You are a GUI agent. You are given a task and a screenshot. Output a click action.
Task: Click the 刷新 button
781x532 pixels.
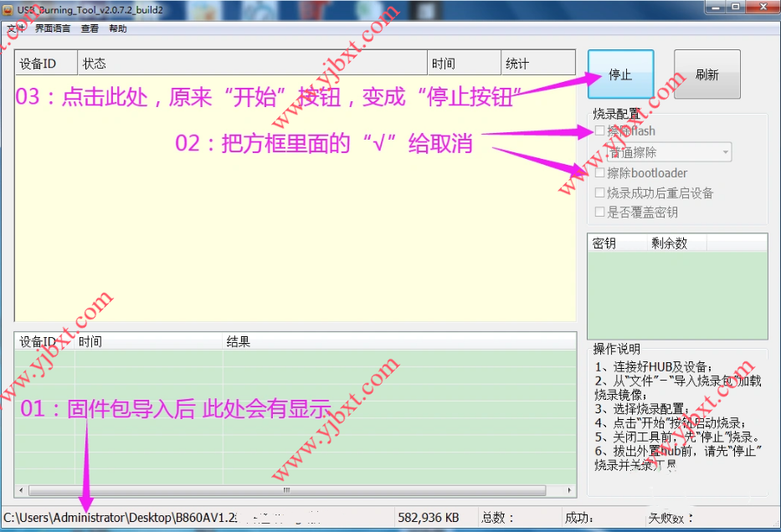pos(706,75)
